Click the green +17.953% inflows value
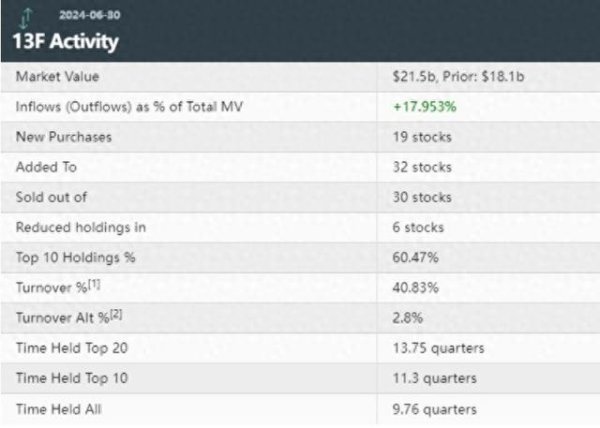 coord(425,107)
